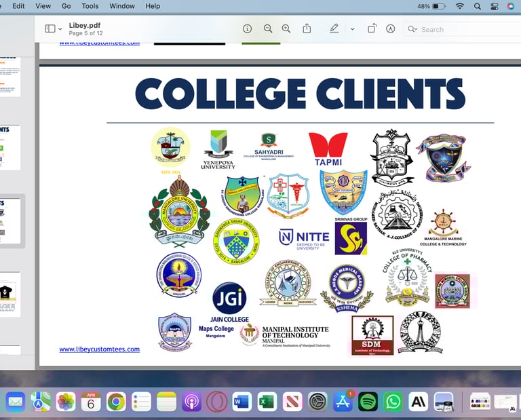Open the Help menu

153,6
